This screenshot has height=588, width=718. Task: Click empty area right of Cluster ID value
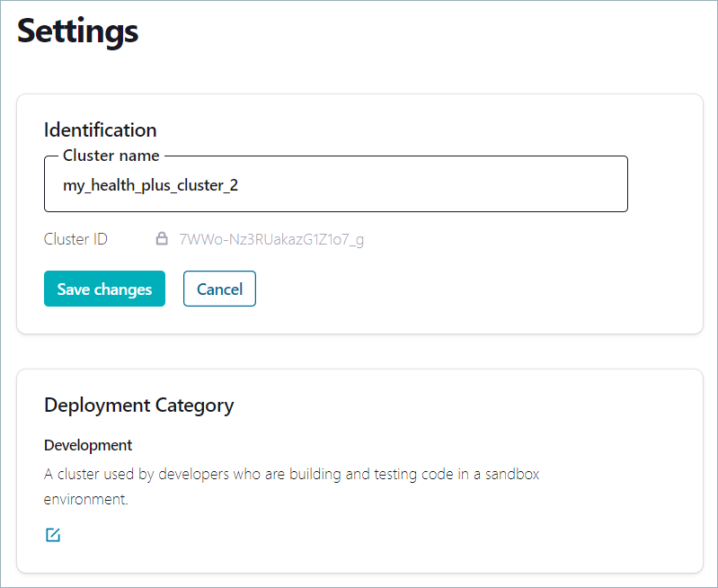click(x=521, y=239)
